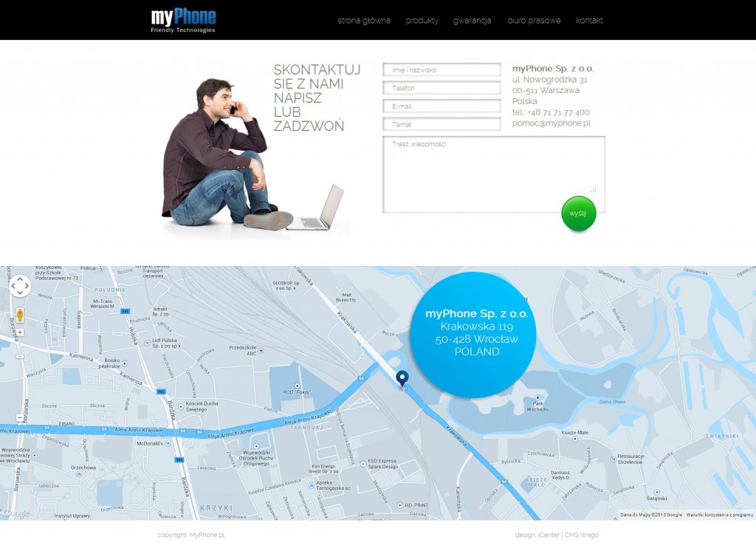
Task: Open the produkty menu item
Action: [422, 20]
